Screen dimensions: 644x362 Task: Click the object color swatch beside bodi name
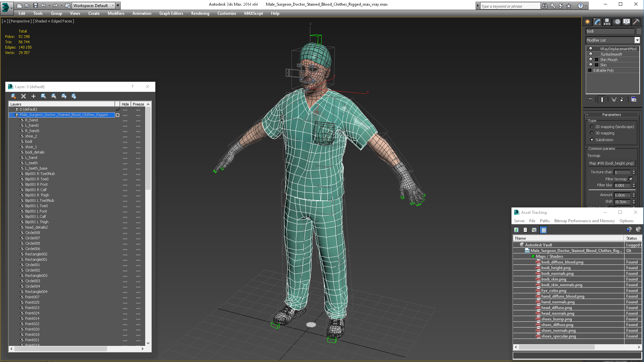click(639, 31)
